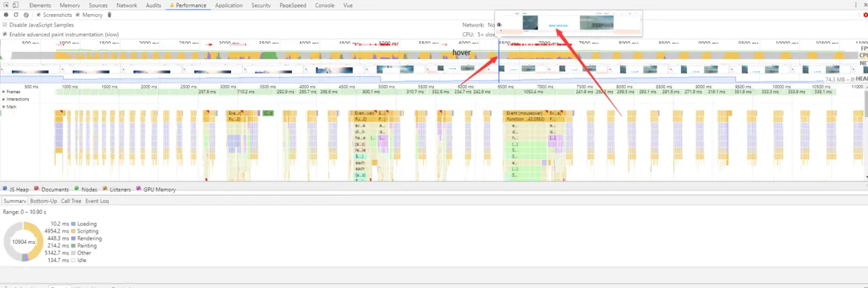Image resolution: width=868 pixels, height=288 pixels.
Task: Open the DevTools more options menu
Action: tap(857, 5)
